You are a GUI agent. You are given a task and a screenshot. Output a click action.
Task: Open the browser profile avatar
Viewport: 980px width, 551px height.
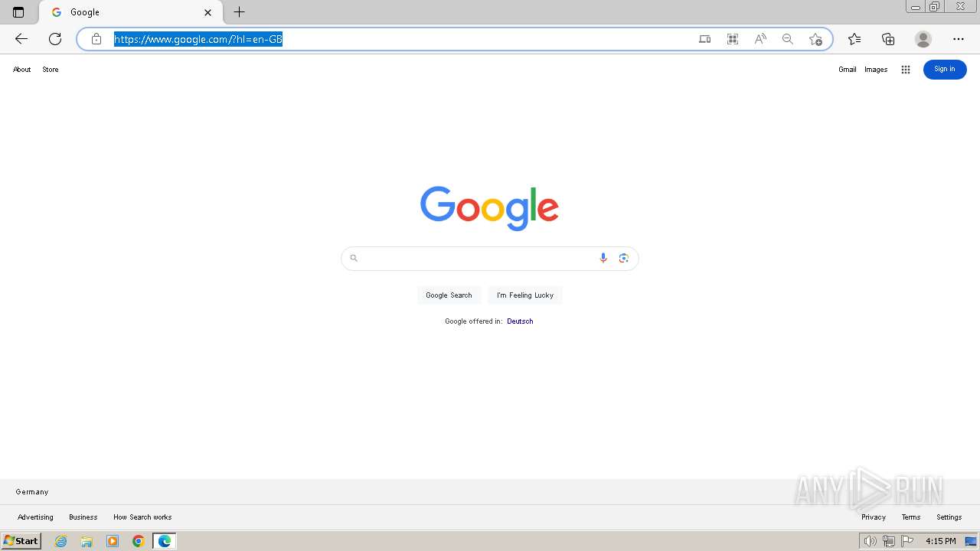923,39
